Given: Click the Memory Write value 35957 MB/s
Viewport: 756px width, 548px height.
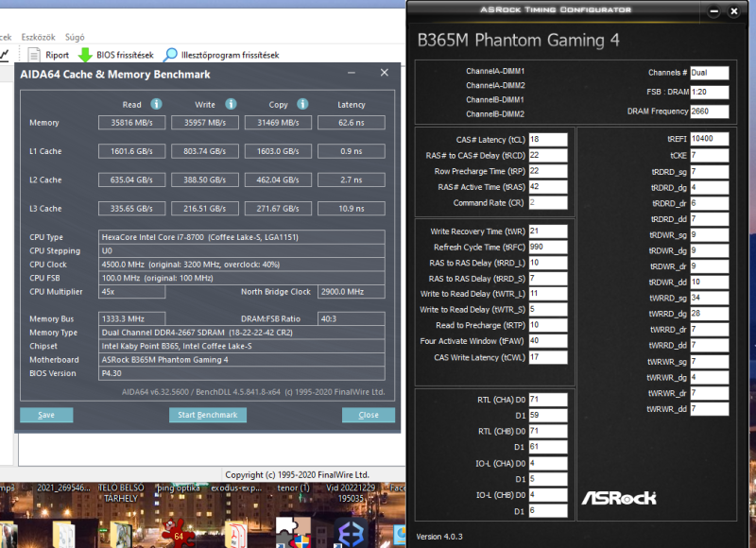Looking at the screenshot, I should pos(205,123).
